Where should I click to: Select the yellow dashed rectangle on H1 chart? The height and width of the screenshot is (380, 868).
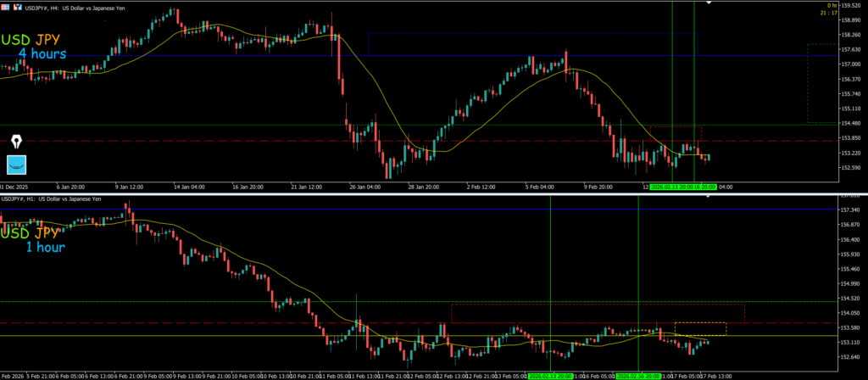tap(700, 328)
